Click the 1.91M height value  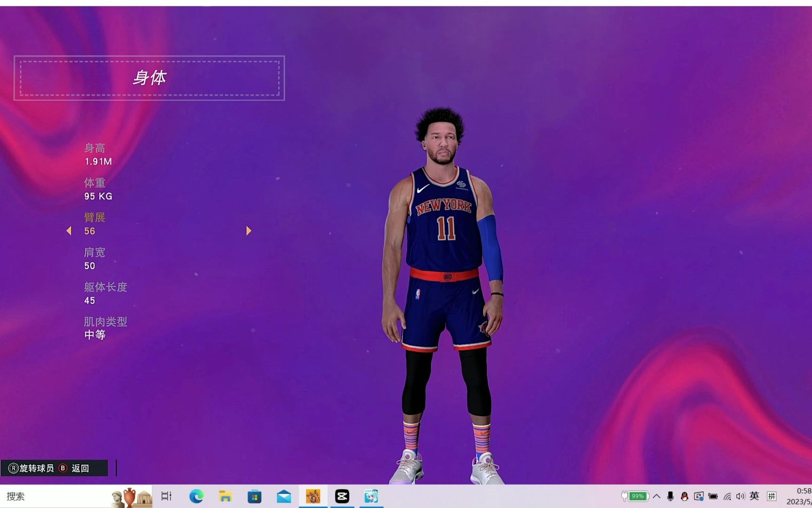98,161
